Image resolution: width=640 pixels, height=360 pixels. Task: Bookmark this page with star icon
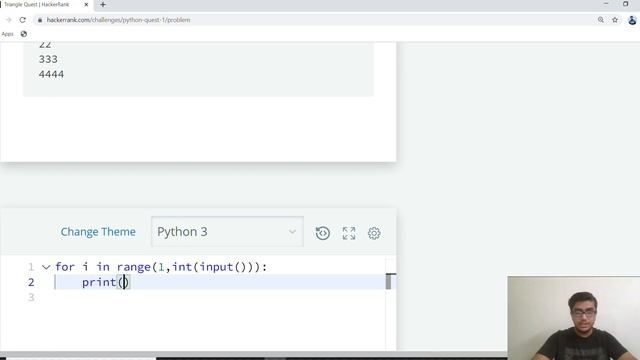(x=615, y=20)
